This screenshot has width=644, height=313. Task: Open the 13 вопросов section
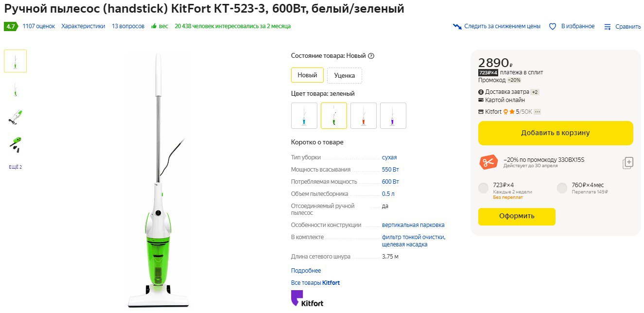[128, 26]
